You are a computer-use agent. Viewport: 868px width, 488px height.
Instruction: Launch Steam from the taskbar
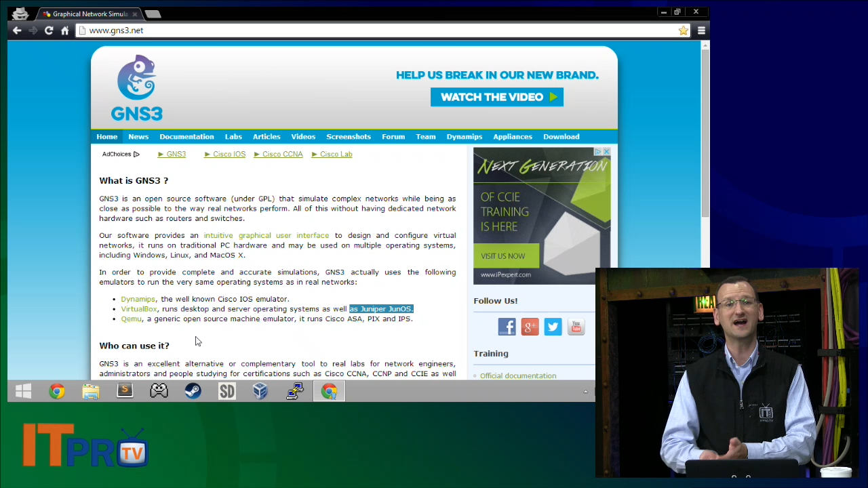(x=193, y=391)
